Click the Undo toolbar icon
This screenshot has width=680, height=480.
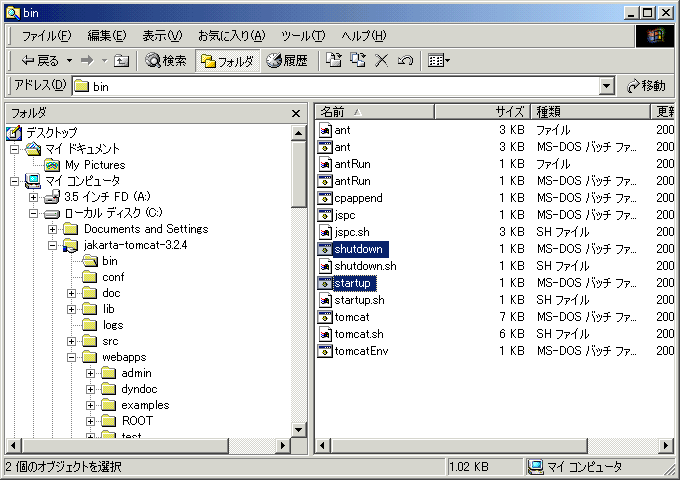[405, 60]
